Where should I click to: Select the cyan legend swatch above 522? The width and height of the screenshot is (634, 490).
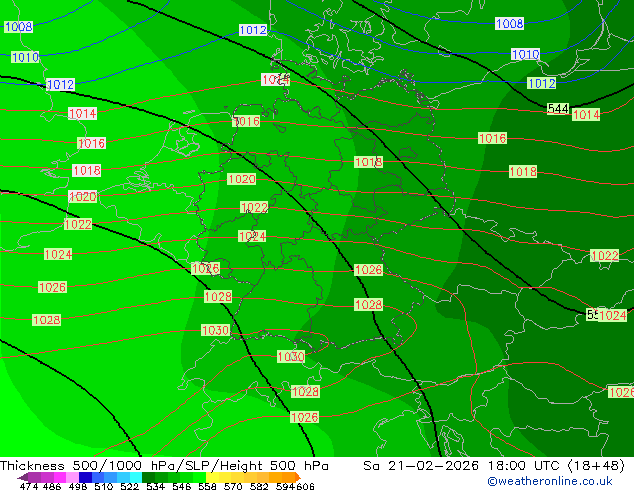136,477
